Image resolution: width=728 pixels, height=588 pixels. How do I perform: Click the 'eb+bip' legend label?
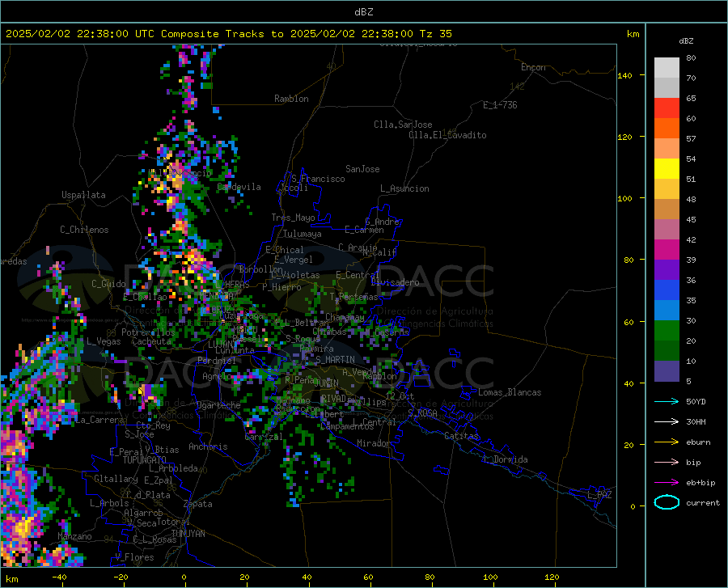(x=700, y=482)
